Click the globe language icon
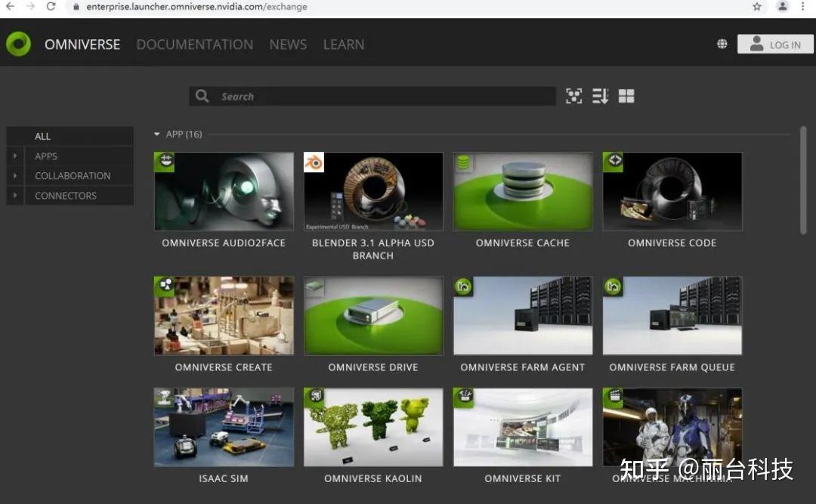The image size is (816, 504). click(722, 44)
